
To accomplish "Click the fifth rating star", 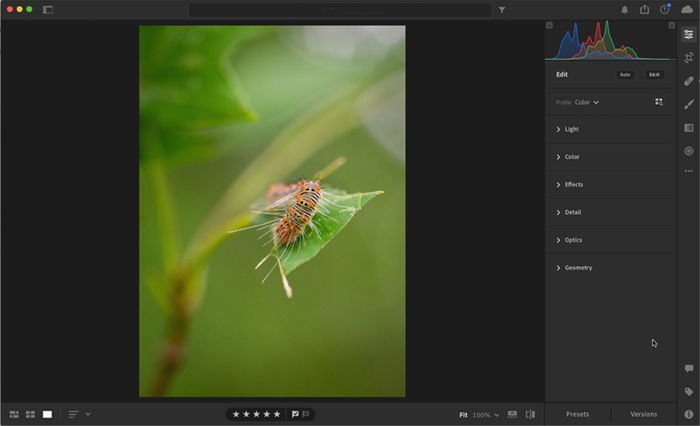I will [277, 414].
